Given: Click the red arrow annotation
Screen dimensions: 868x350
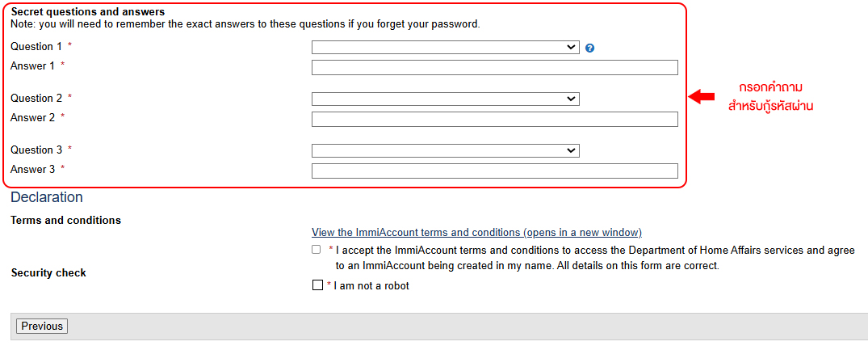Looking at the screenshot, I should click(x=702, y=97).
